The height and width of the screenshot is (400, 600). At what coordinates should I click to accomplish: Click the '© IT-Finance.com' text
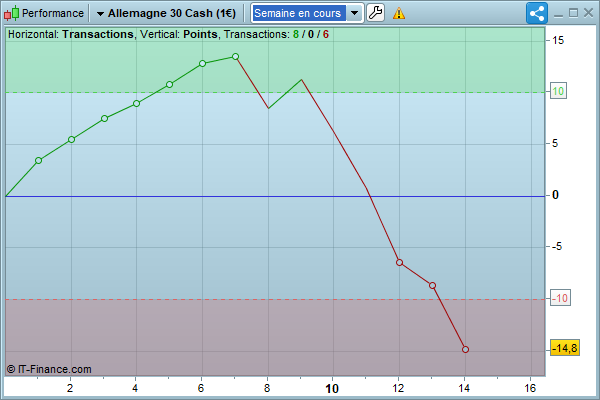click(x=49, y=369)
